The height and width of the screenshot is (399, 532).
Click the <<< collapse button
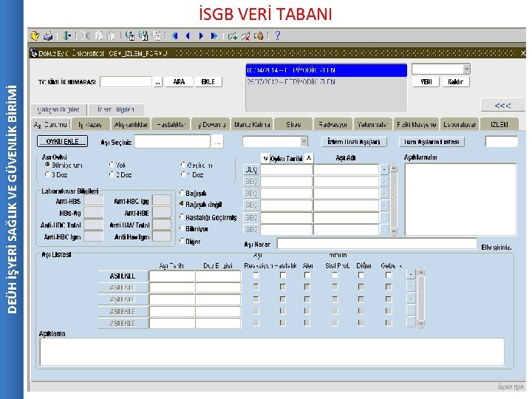[x=502, y=105]
